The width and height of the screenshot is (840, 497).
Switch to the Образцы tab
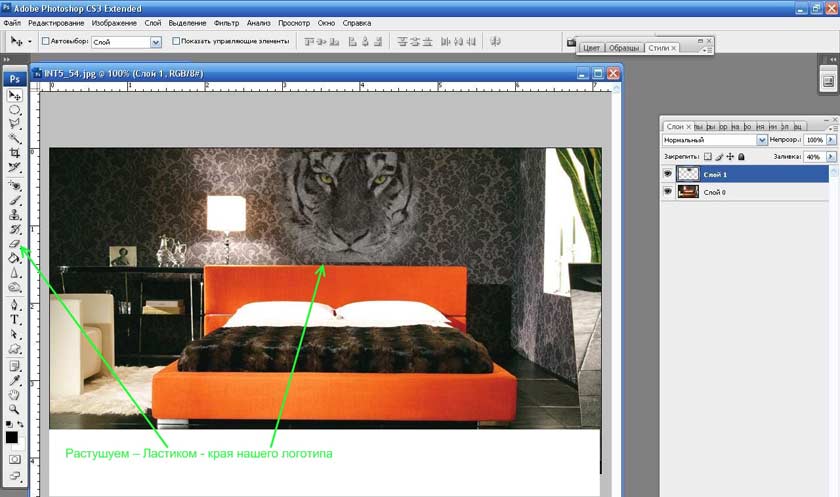[625, 48]
